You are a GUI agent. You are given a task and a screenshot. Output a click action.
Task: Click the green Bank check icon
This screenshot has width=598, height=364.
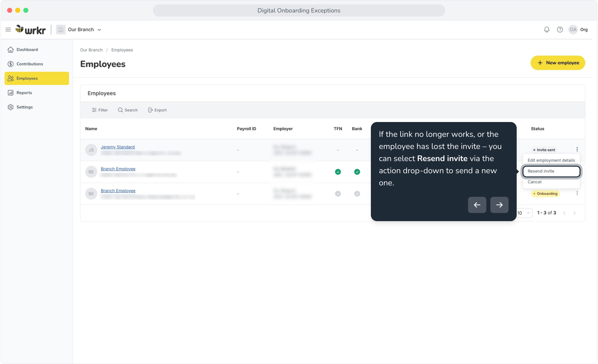(x=357, y=172)
